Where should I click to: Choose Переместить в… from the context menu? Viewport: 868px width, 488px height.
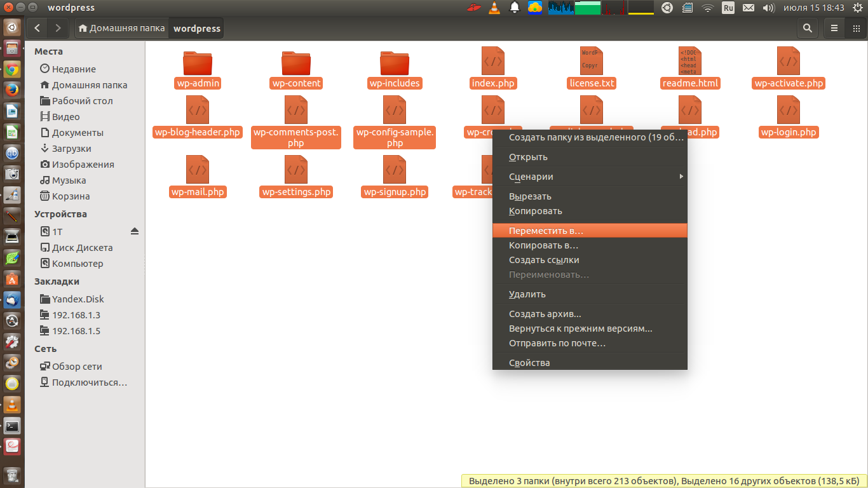(x=590, y=230)
